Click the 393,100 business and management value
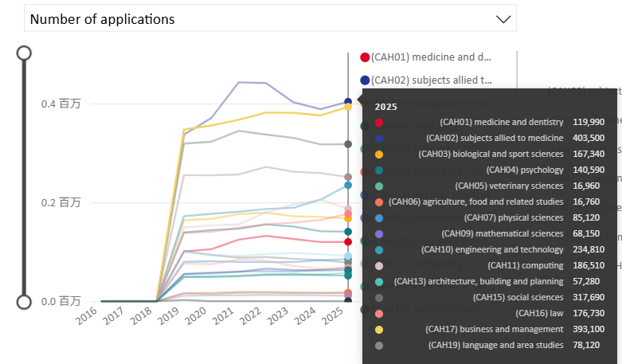This screenshot has width=622, height=364. [x=589, y=329]
